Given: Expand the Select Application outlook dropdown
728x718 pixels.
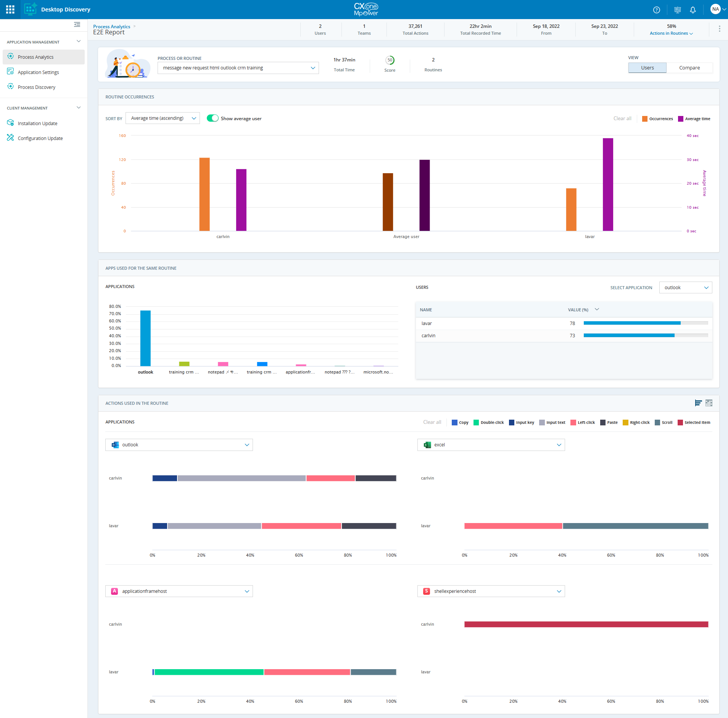Looking at the screenshot, I should click(x=685, y=288).
